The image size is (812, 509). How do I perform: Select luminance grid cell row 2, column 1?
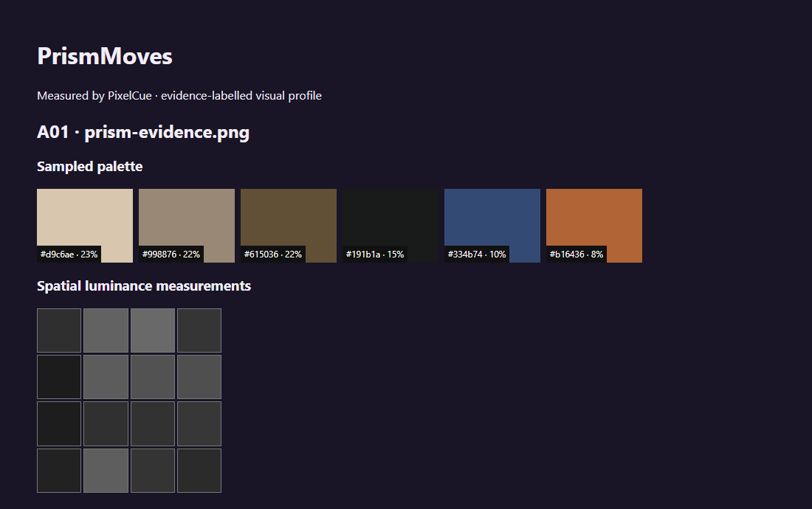coord(59,377)
